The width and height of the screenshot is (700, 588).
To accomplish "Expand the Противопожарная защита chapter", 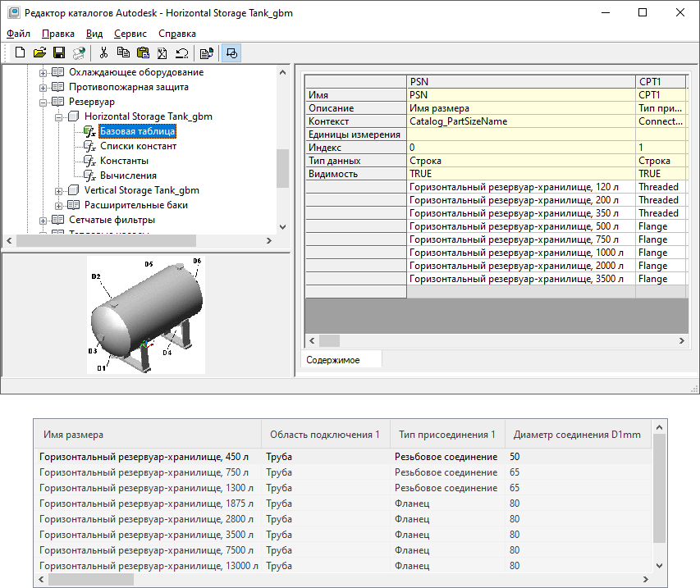I will click(43, 88).
